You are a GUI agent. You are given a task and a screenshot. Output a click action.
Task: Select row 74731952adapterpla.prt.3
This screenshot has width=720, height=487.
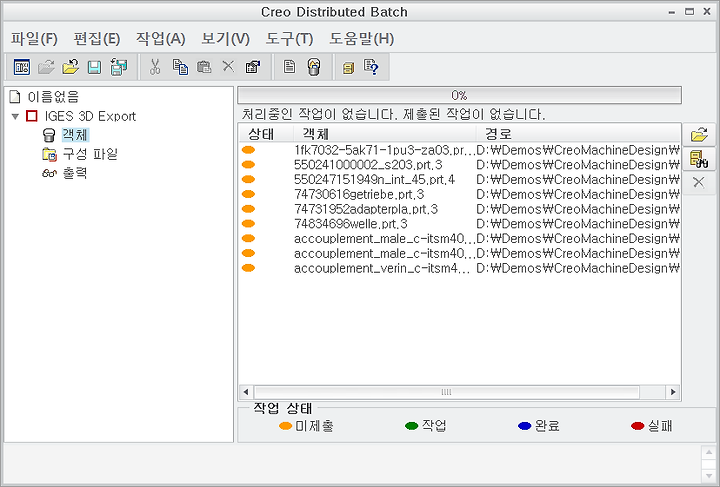click(459, 209)
